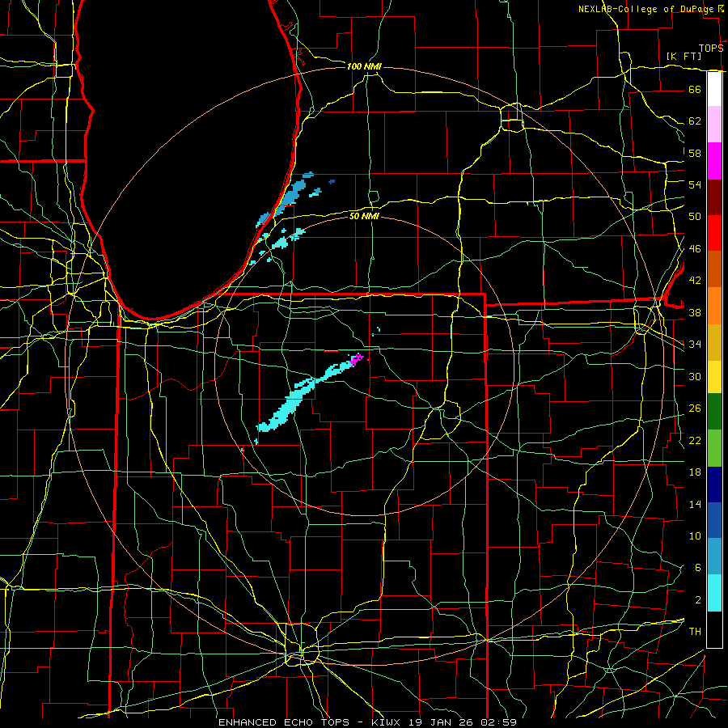Click the '66' legend value
Viewport: 728px width, 728px height.
tap(695, 89)
